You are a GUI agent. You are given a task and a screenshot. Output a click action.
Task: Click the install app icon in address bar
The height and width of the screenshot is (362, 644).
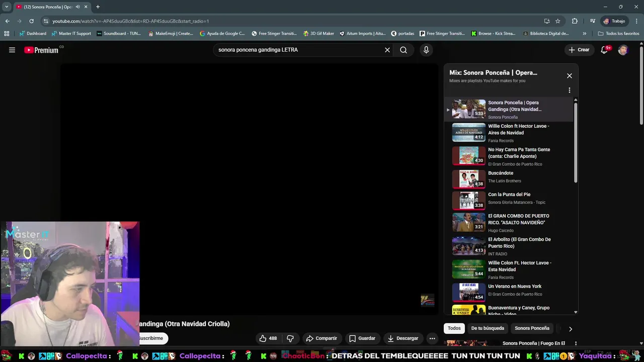547,21
